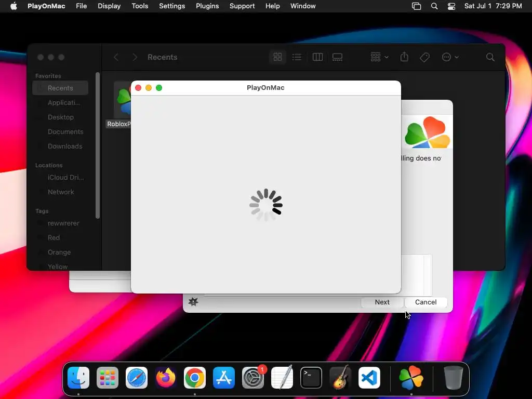Open PlayOnMac from the Dock

(411, 378)
